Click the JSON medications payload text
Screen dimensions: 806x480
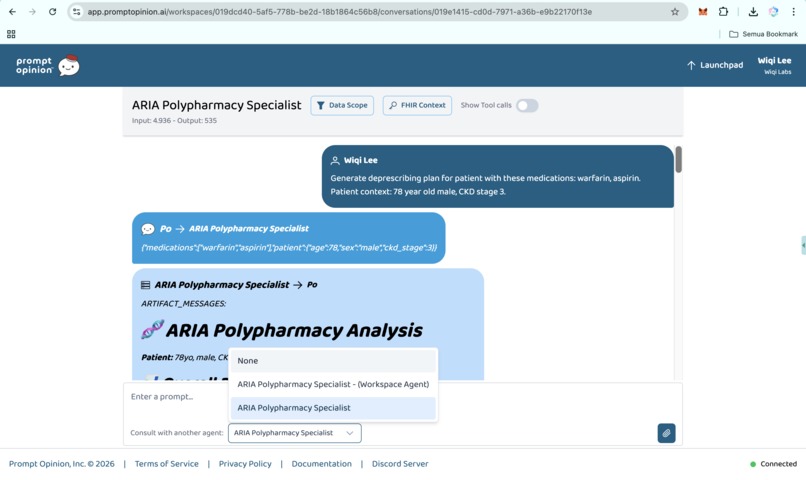point(289,248)
